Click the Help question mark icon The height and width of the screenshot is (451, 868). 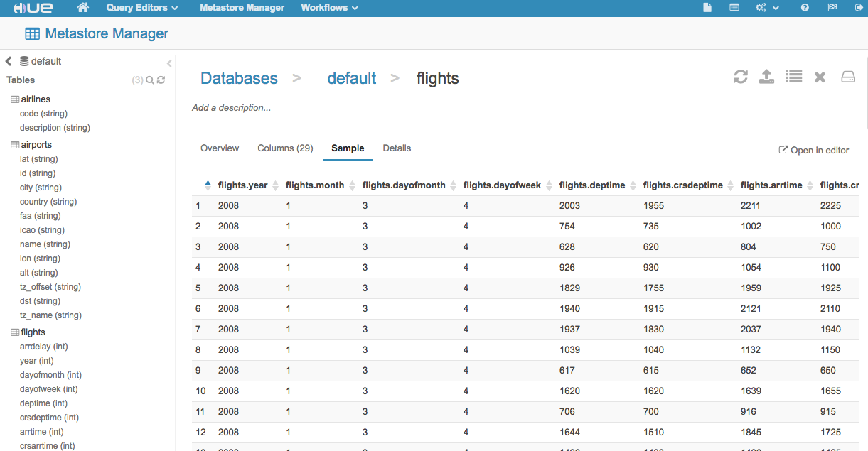pos(805,8)
